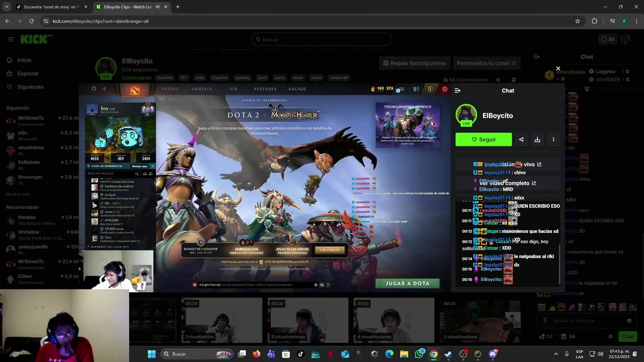The height and width of the screenshot is (362, 644).
Task: Click the Dota 2 logo in clip
Action: tap(135, 89)
